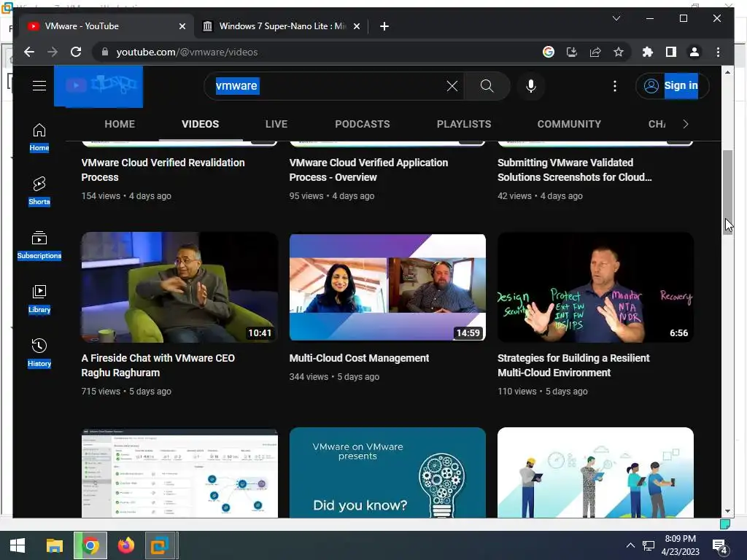Click the network icon in system tray
The height and width of the screenshot is (560, 747).
(649, 545)
